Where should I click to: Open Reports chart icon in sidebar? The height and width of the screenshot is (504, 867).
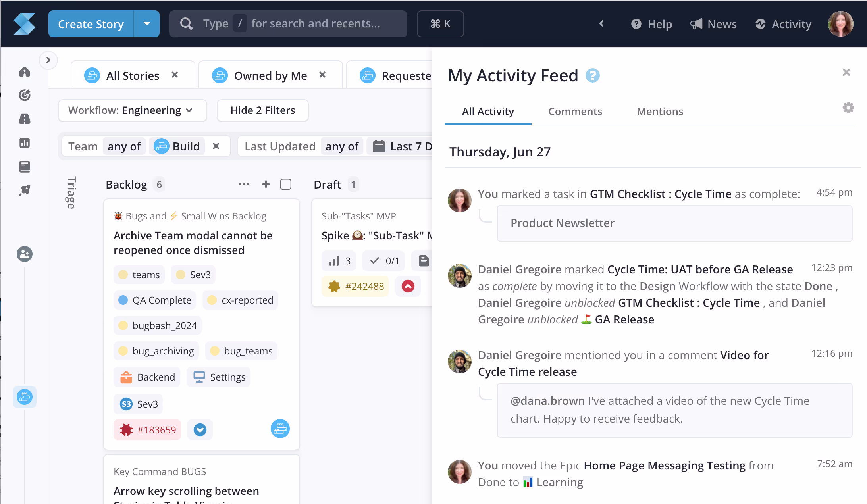coord(25,142)
